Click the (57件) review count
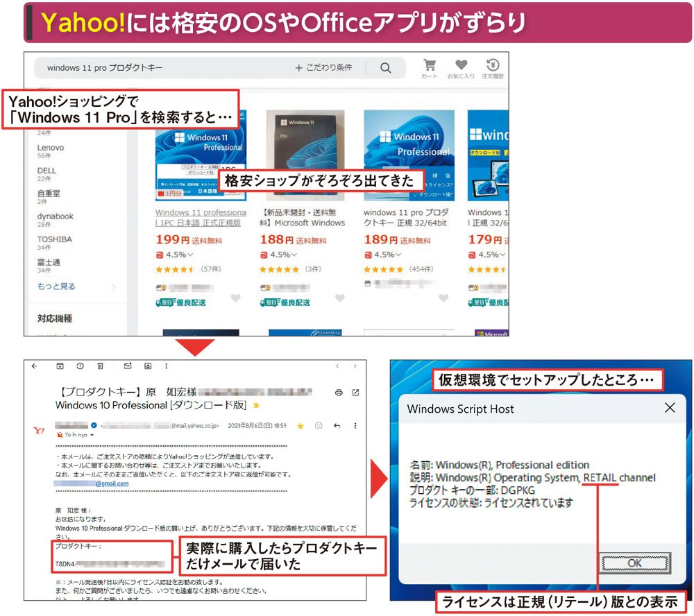The image size is (694, 616). tap(211, 269)
